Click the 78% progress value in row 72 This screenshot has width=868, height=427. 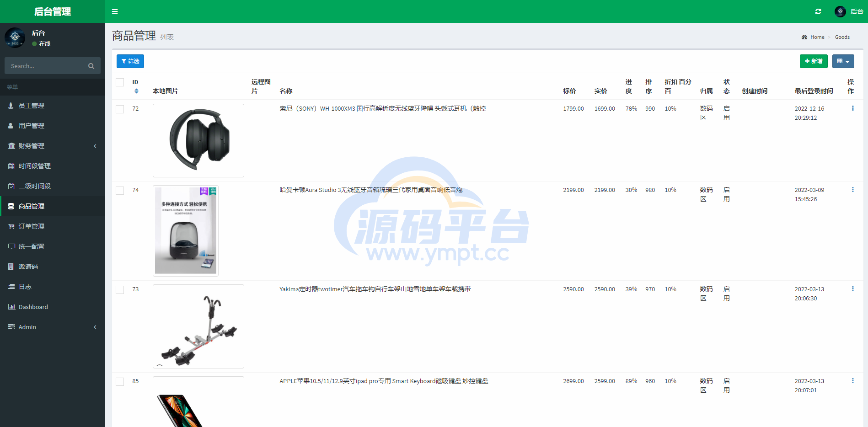(x=631, y=108)
